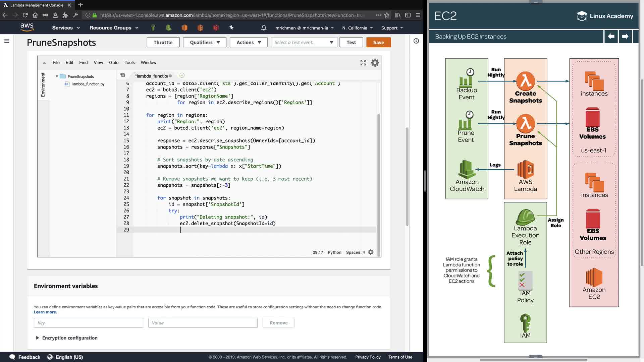
Task: Click the next slide arrow
Action: click(x=625, y=36)
